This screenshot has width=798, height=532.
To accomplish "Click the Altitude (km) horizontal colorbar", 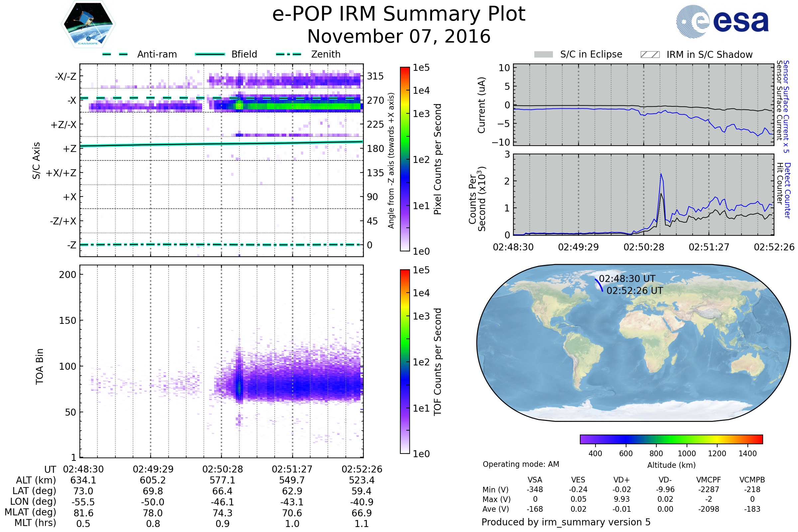I will pos(671,439).
